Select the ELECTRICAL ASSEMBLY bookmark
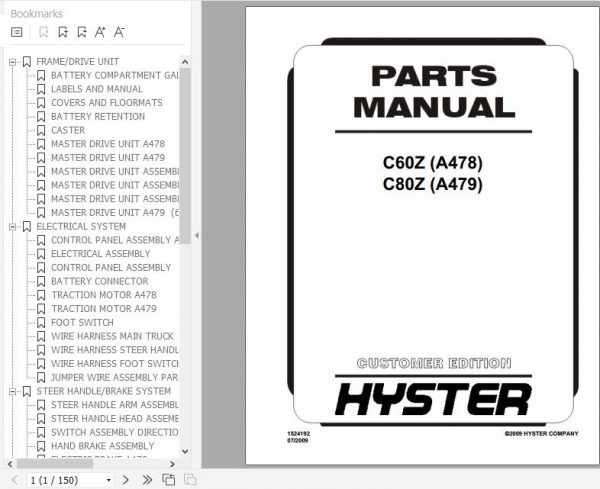Image resolution: width=600 pixels, height=489 pixels. pos(101,254)
